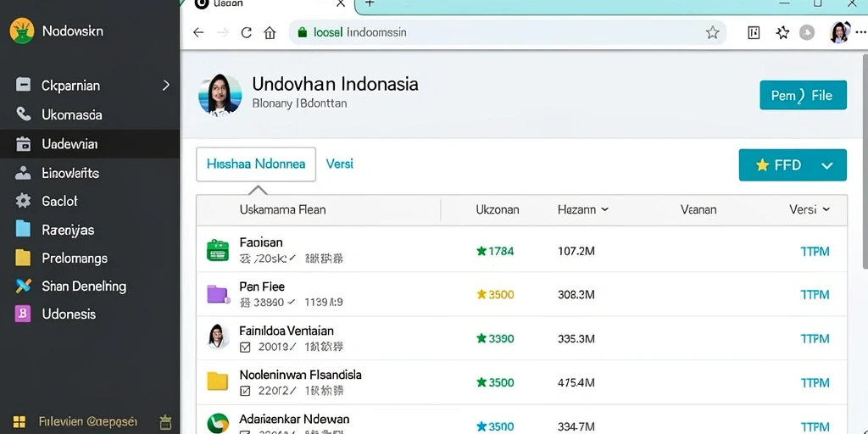Screen dimensions: 868x434
Task: Open the Faoican entry
Action: 261,242
